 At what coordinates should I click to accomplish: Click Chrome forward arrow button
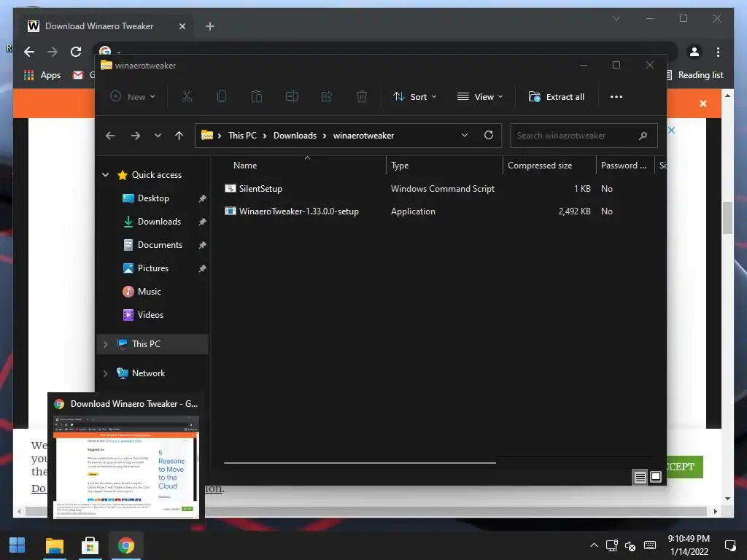click(53, 52)
